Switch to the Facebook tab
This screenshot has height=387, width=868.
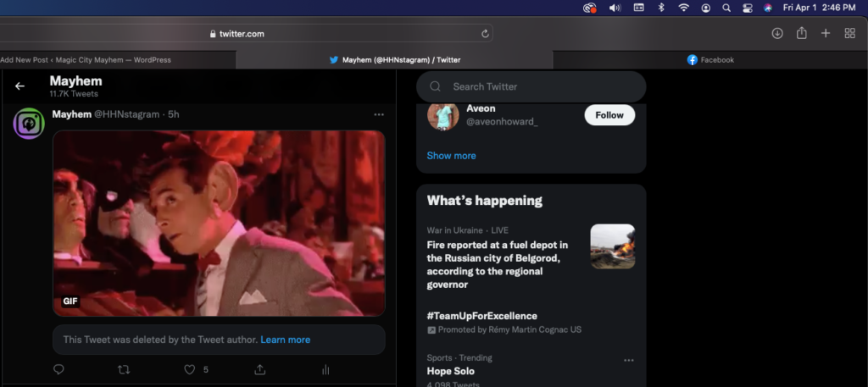[x=710, y=60]
